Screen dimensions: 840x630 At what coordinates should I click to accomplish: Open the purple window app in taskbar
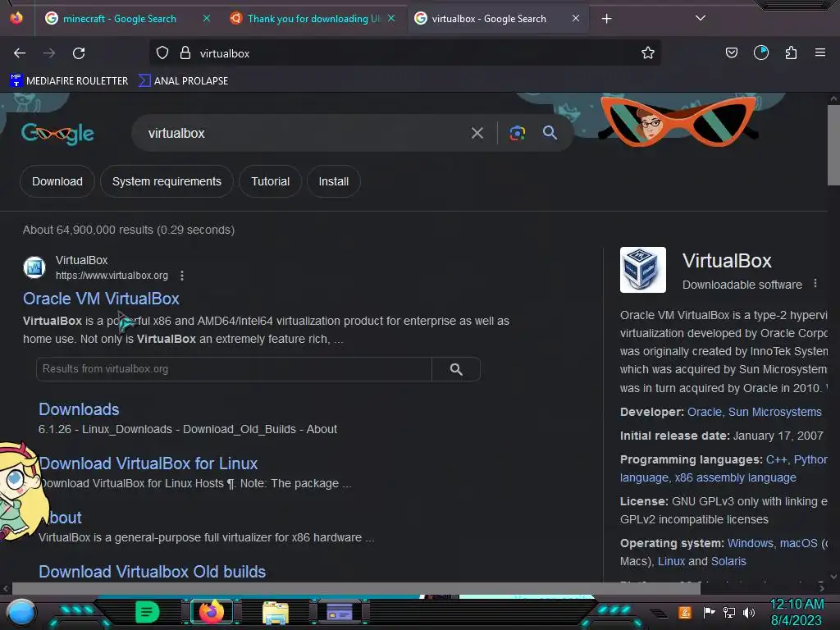click(340, 612)
